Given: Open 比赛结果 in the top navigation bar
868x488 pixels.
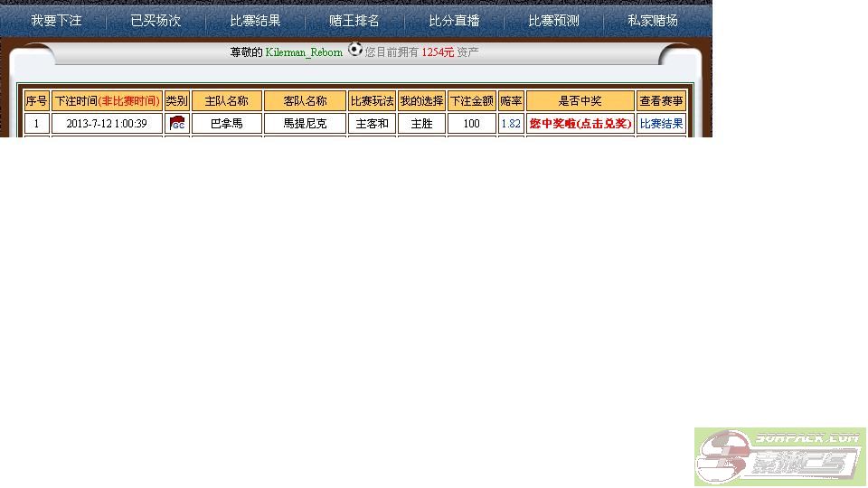Looking at the screenshot, I should pyautogui.click(x=255, y=20).
